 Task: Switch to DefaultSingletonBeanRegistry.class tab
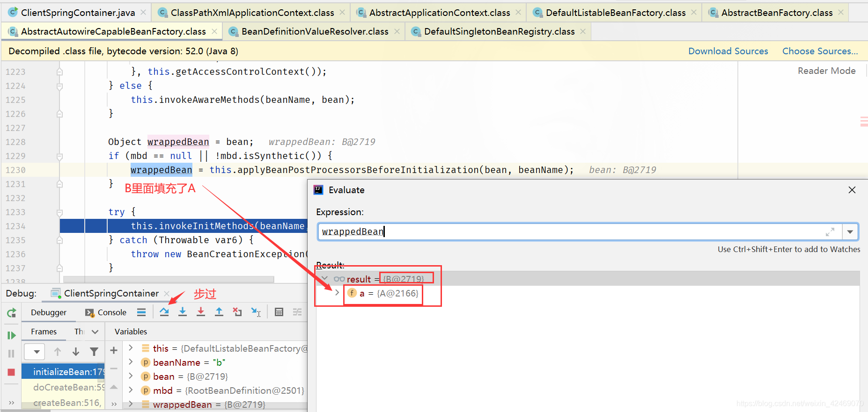coord(499,31)
